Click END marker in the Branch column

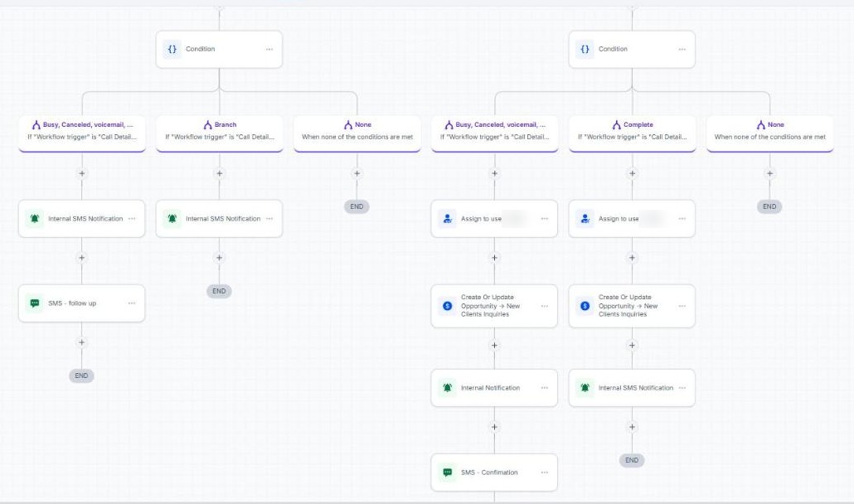[219, 291]
